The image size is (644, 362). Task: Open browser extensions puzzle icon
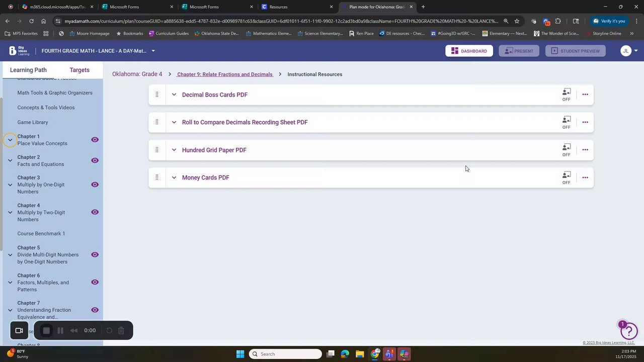[558, 21]
